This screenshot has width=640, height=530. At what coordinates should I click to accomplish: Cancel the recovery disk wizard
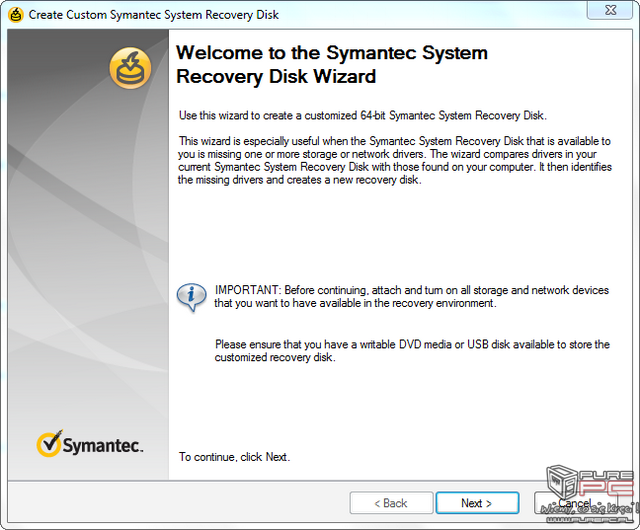575,503
